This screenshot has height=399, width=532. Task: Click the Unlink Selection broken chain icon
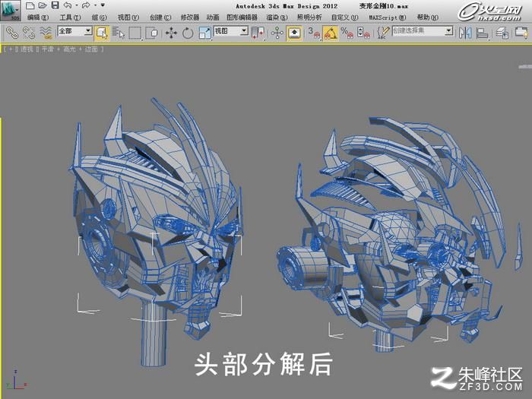(x=29, y=33)
